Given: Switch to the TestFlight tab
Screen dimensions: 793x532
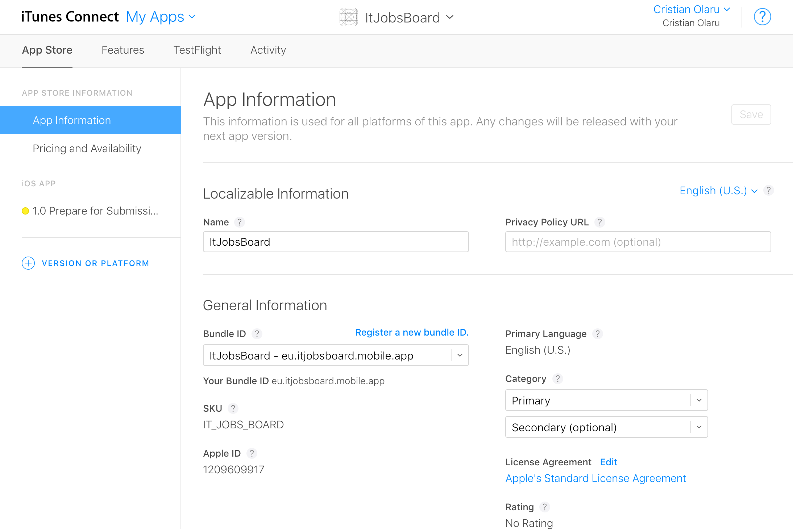Looking at the screenshot, I should click(197, 50).
